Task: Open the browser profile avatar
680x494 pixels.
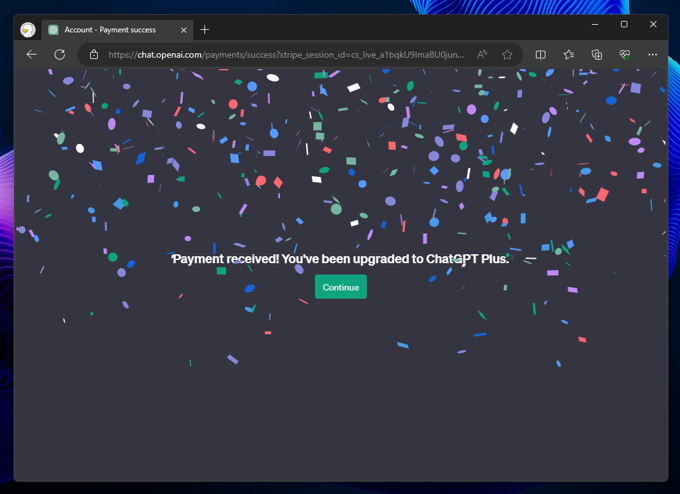Action: [28, 29]
